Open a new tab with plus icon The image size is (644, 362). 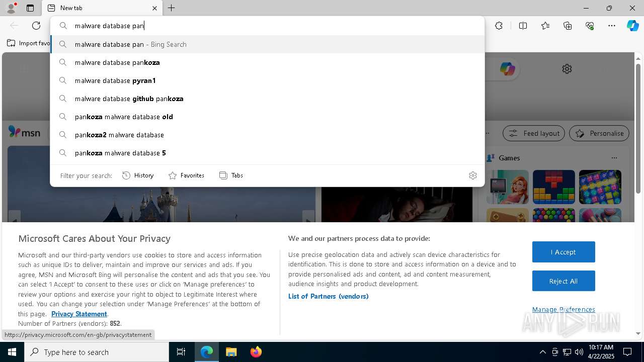171,8
